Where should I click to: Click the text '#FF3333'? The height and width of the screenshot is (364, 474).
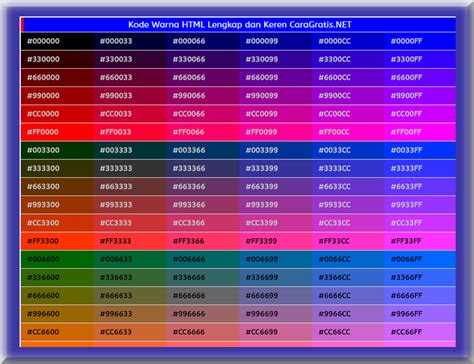pyautogui.click(x=116, y=241)
